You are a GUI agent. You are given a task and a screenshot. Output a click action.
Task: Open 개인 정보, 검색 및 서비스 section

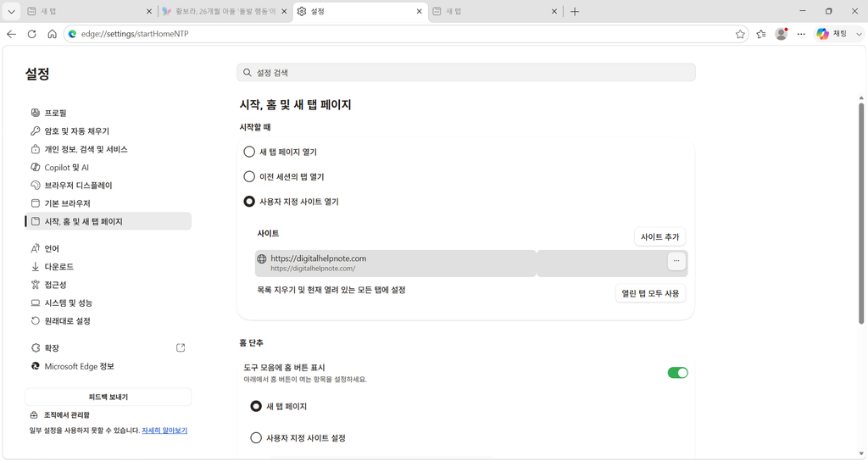click(x=108, y=149)
